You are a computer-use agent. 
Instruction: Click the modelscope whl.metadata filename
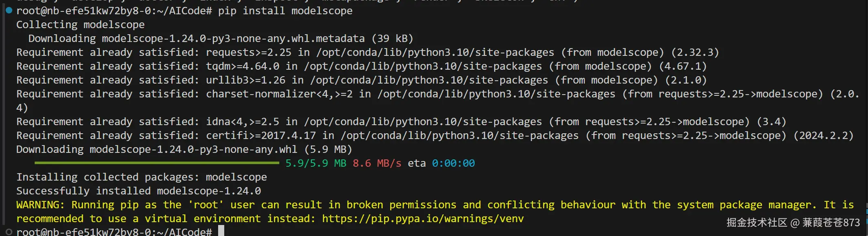coord(233,39)
